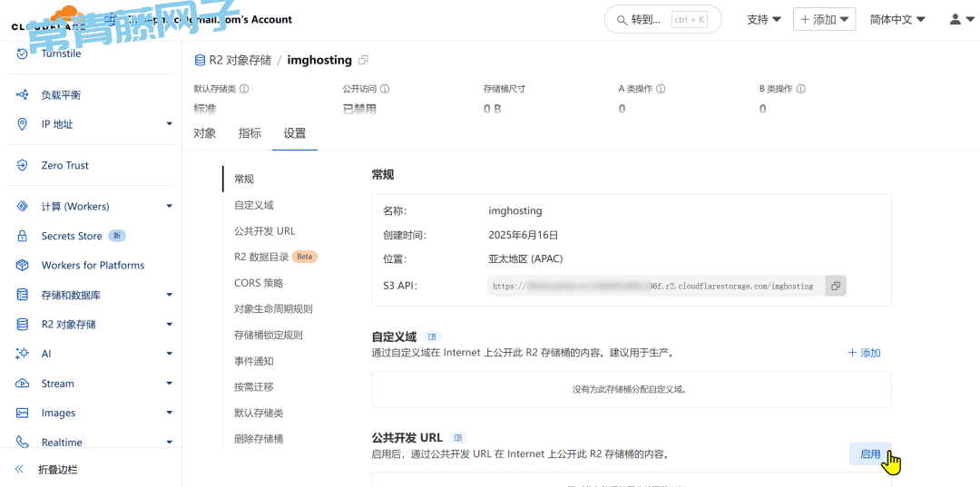Switch to the 指标 tab

[x=250, y=133]
